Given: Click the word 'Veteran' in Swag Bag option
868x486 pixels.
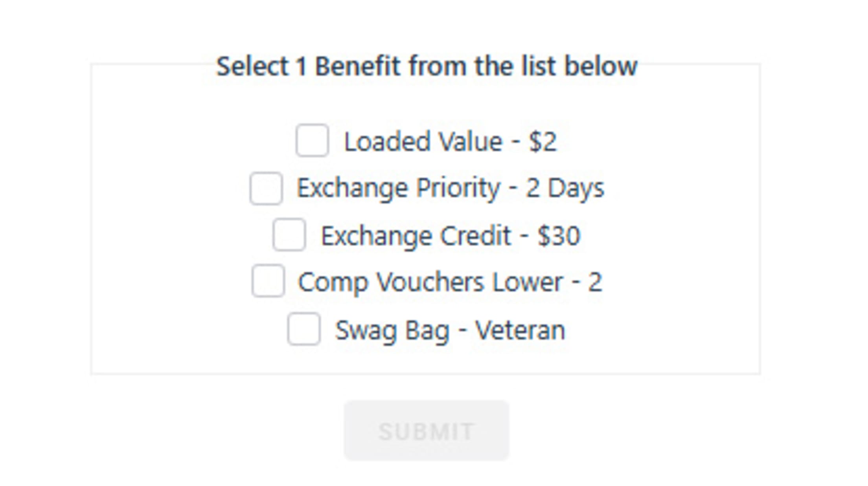Looking at the screenshot, I should pos(520,330).
